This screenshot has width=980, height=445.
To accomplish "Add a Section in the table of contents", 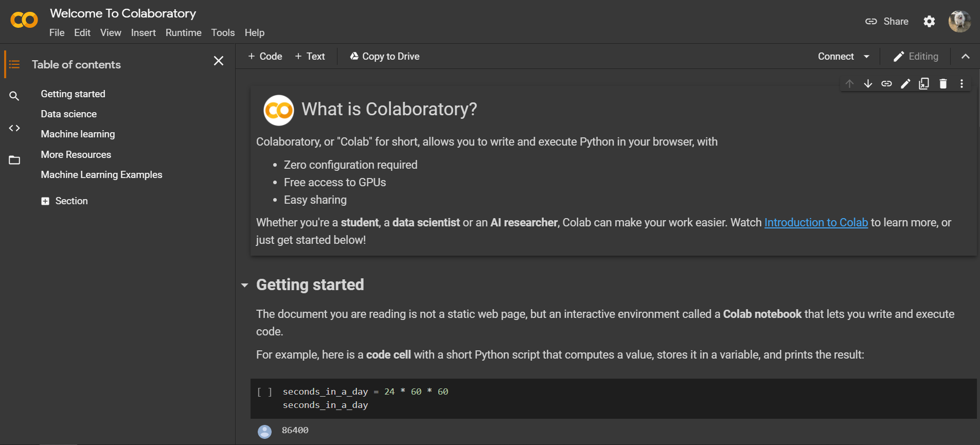I will 64,201.
